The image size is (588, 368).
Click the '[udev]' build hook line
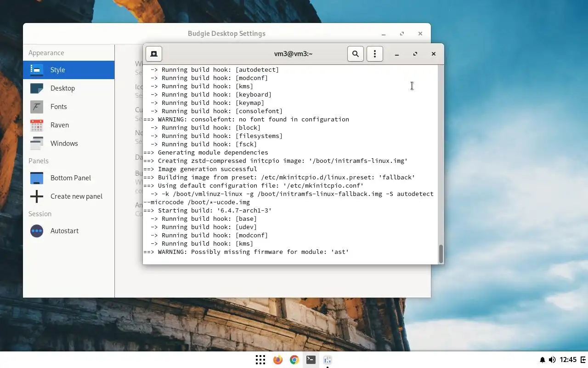point(204,227)
